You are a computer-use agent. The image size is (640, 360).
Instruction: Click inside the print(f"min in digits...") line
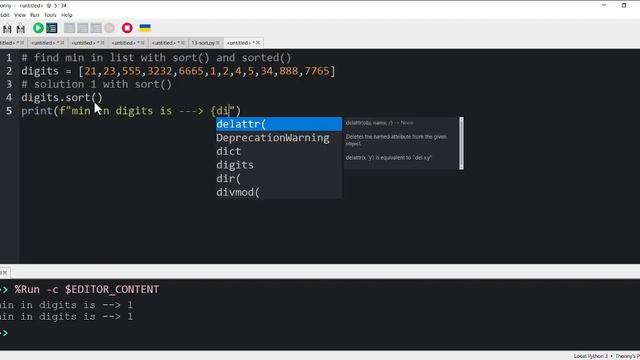pos(131,111)
